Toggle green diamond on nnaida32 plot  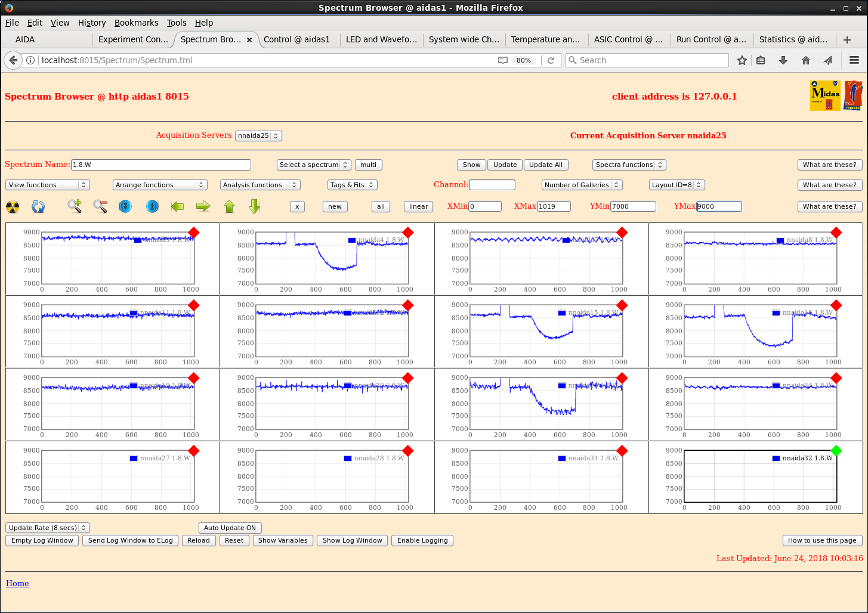836,451
